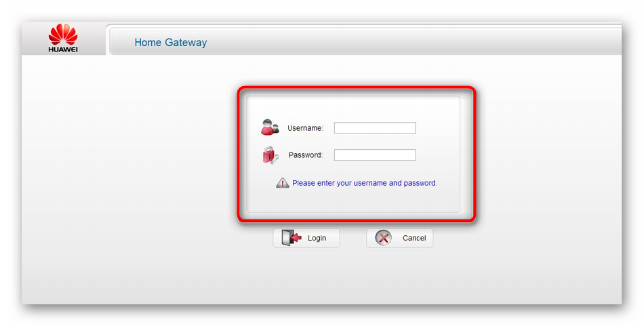644x326 pixels.
Task: Click the red X Cancel icon
Action: [x=383, y=238]
